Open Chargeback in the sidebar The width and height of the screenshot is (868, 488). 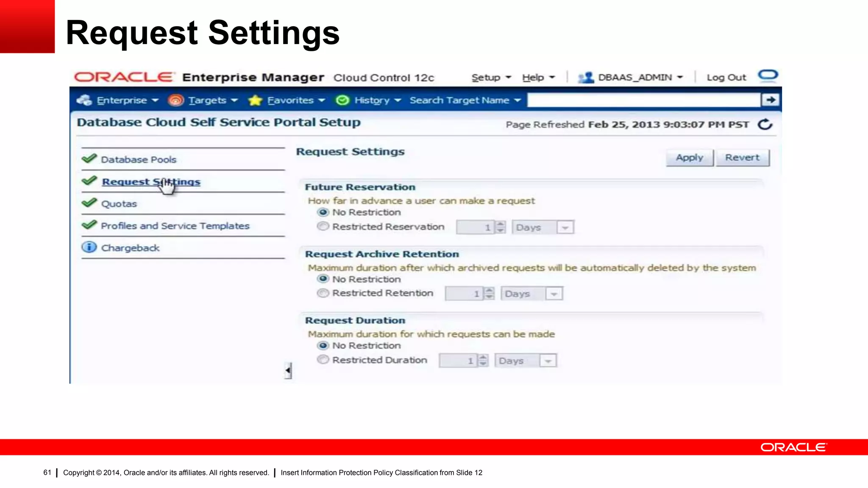click(x=130, y=248)
